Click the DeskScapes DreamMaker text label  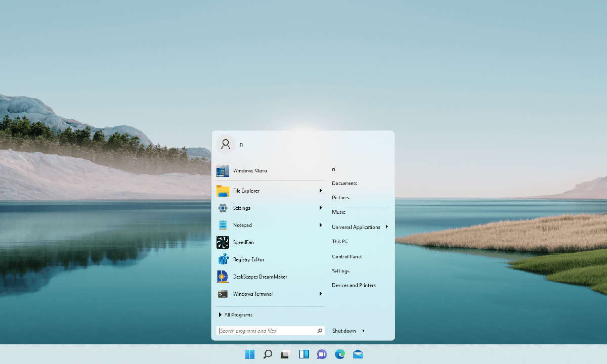click(x=260, y=277)
